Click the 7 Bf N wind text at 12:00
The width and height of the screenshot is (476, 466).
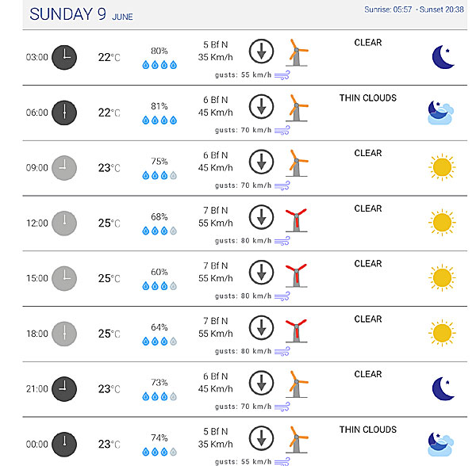(x=216, y=210)
